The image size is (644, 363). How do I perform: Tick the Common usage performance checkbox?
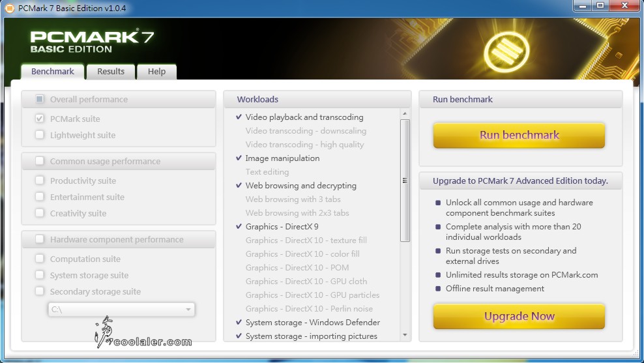(x=39, y=161)
